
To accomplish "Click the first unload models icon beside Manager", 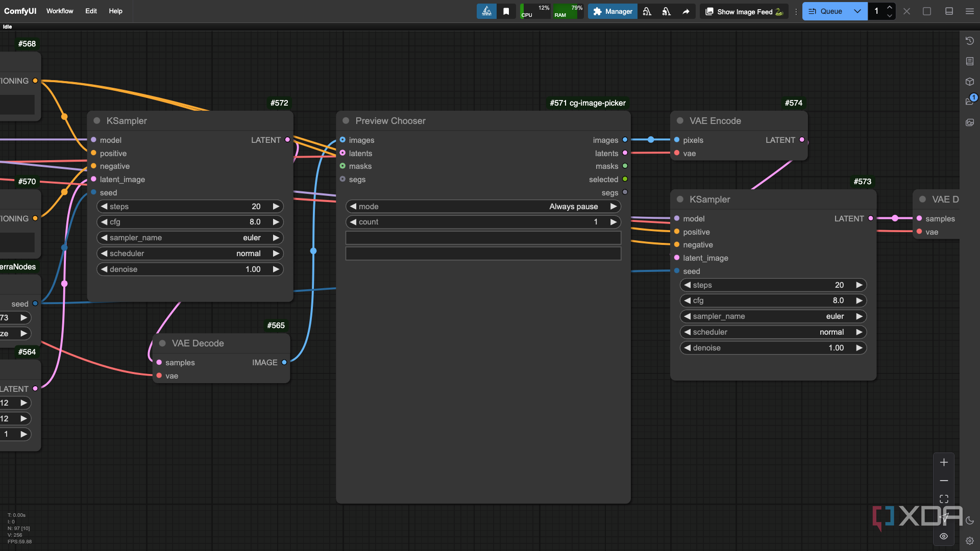I will [x=647, y=11].
